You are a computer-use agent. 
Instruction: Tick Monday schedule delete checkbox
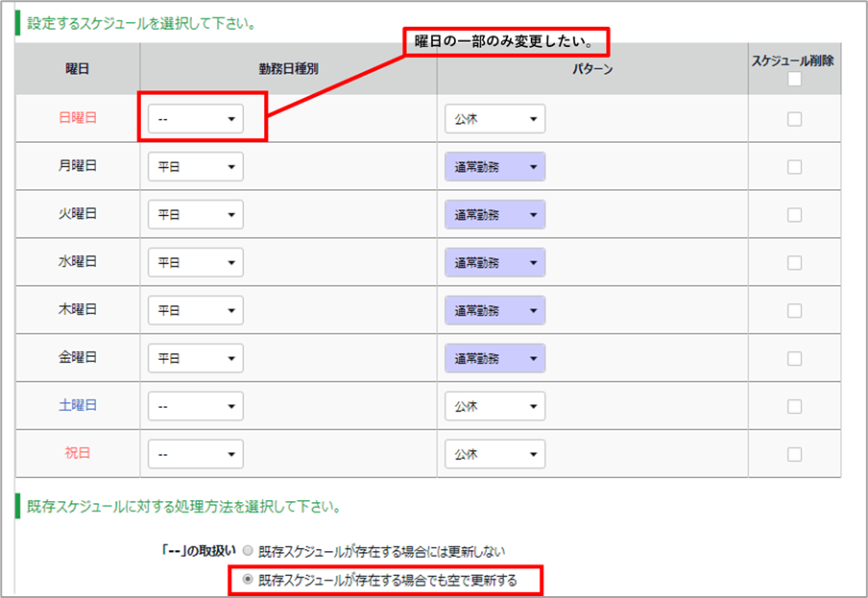coord(794,167)
